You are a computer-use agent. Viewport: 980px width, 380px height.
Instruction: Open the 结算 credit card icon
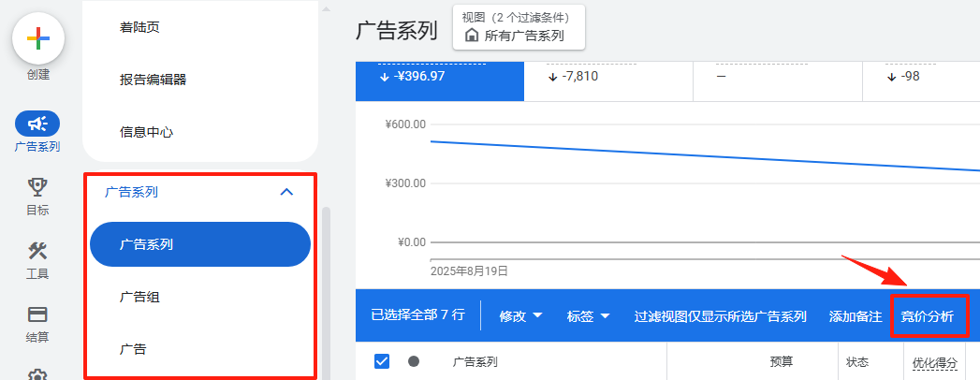click(x=37, y=314)
